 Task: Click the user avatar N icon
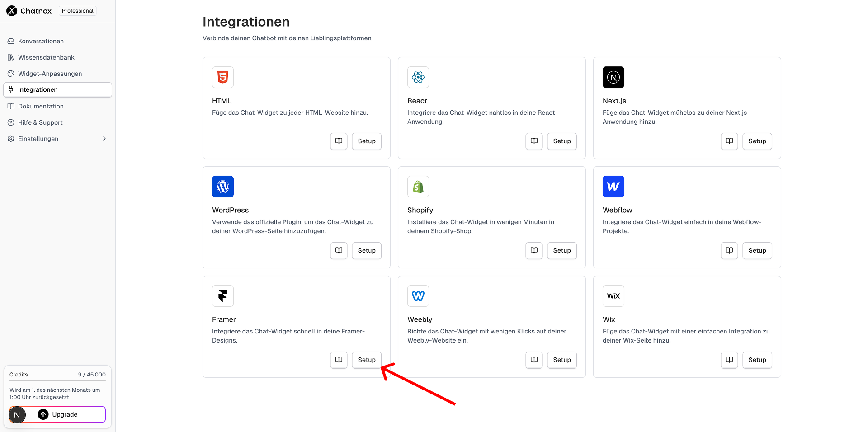(17, 415)
